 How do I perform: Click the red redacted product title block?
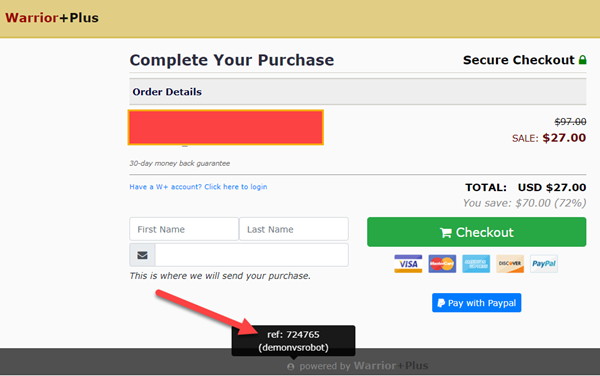(x=226, y=127)
